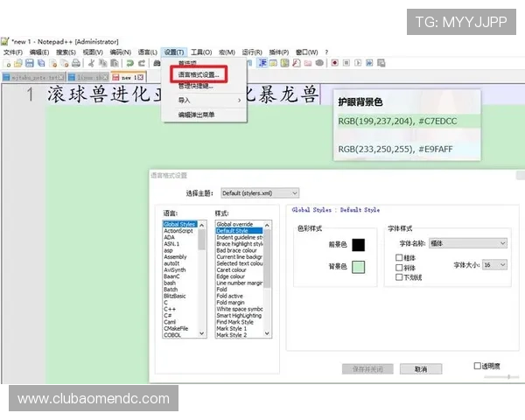Enable the 斜体 (italic) checkbox

point(400,268)
